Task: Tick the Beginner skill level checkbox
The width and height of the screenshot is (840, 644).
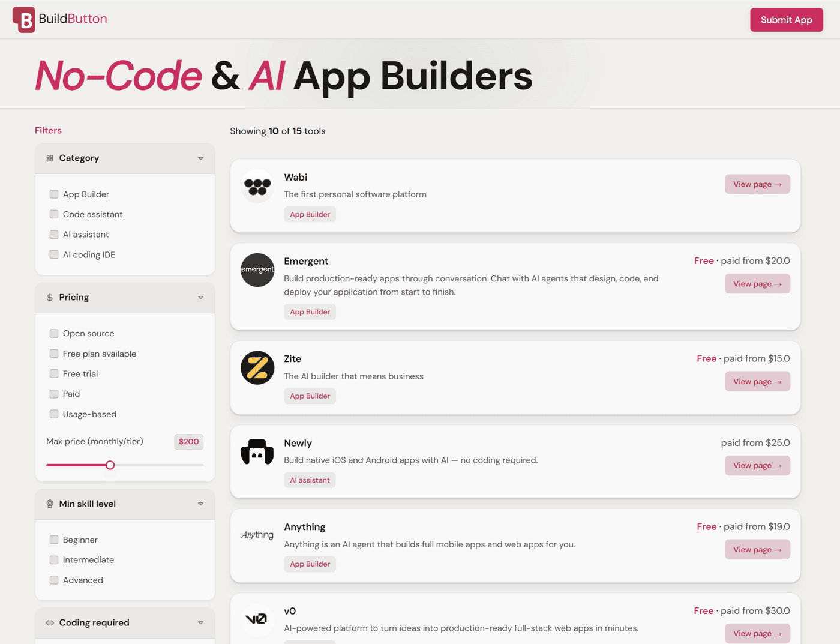Action: coord(54,540)
